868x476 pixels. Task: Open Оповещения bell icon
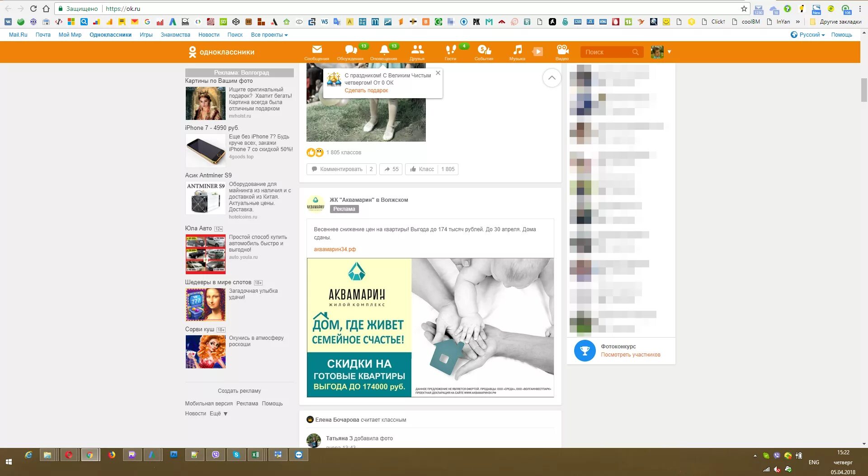tap(384, 50)
